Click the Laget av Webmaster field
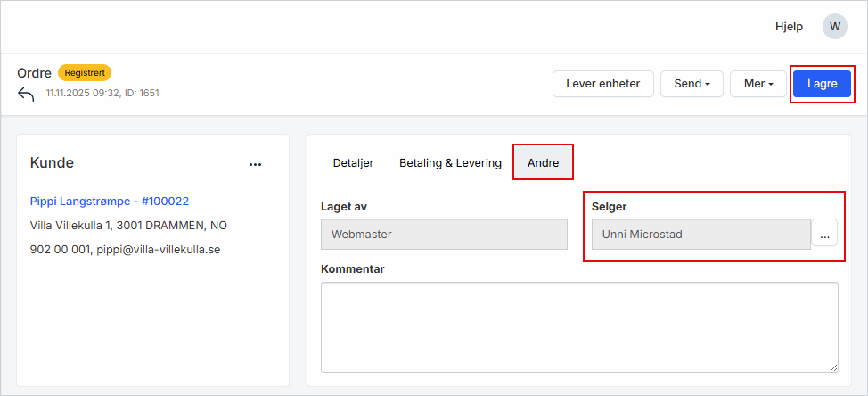Image resolution: width=868 pixels, height=396 pixels. (444, 235)
